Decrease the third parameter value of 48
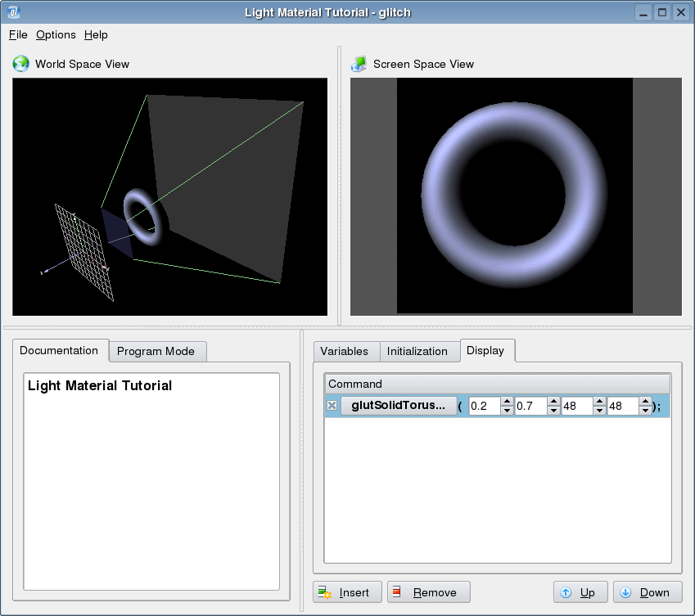 [599, 411]
